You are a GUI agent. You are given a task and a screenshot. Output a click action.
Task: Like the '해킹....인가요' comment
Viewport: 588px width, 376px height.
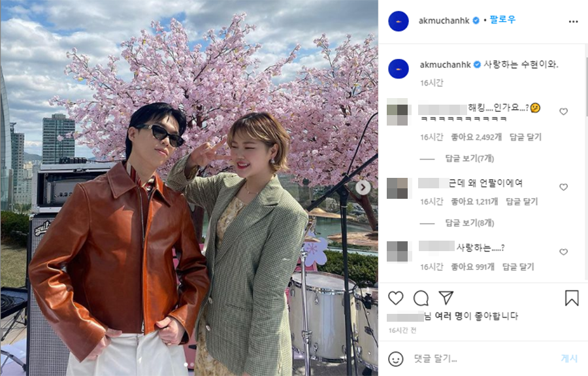click(563, 111)
